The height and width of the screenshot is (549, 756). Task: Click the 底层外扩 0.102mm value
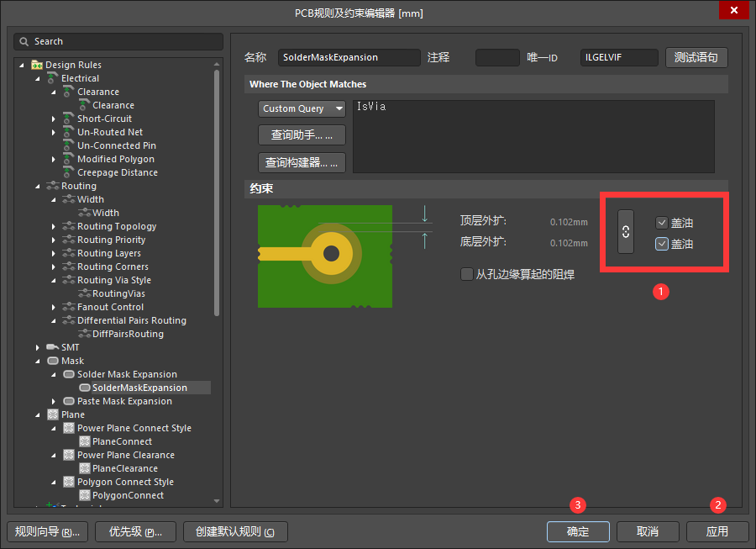click(569, 243)
